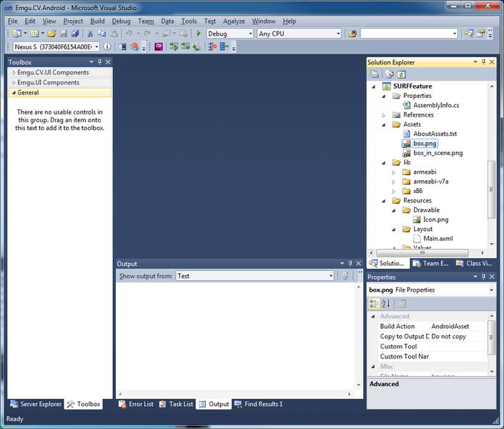Click the 'Do not copy' property value

(x=448, y=336)
